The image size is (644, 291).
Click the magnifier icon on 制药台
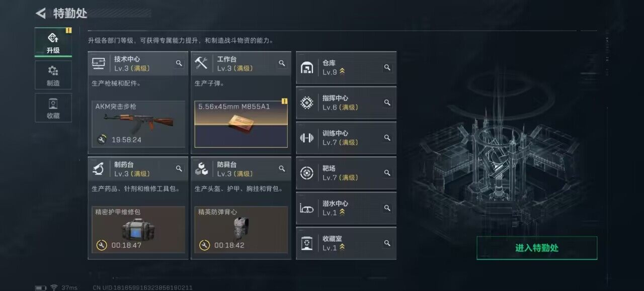tap(179, 169)
